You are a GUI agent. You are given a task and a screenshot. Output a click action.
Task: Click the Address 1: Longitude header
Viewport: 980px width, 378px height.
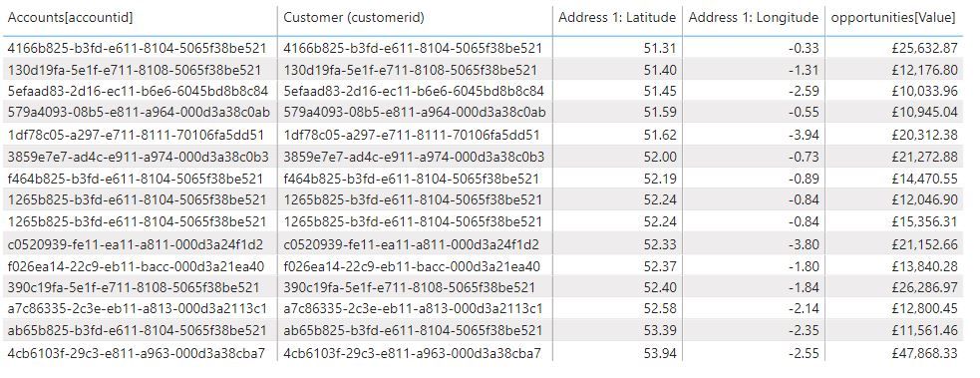(x=753, y=18)
